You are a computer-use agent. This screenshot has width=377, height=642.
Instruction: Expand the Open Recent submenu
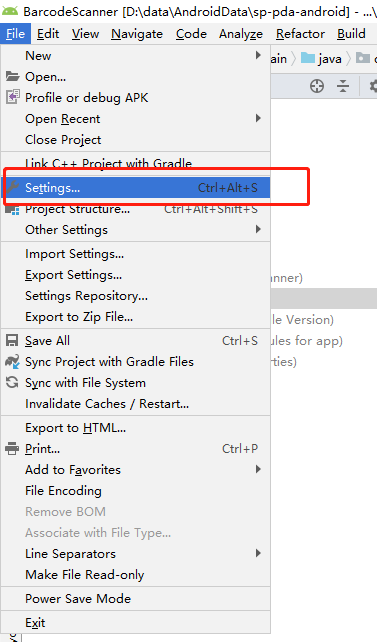(x=135, y=119)
